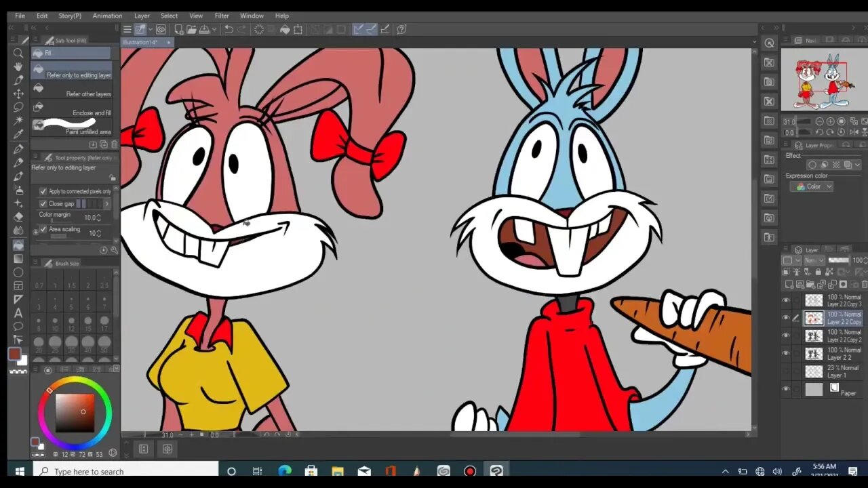The image size is (868, 488).
Task: Delete sub tool with trash icon
Action: tap(114, 144)
